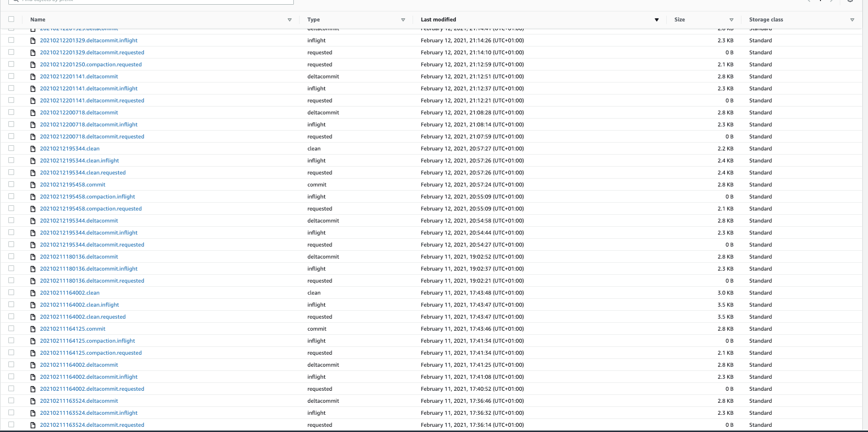Open 20210211164002.clean.inflight object link
Viewport: 868px width, 432px height.
coord(79,305)
